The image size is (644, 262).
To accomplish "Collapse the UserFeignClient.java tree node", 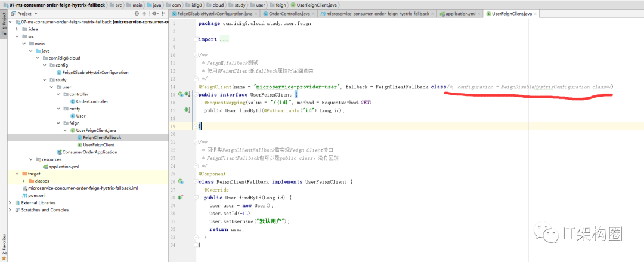I will click(66, 130).
